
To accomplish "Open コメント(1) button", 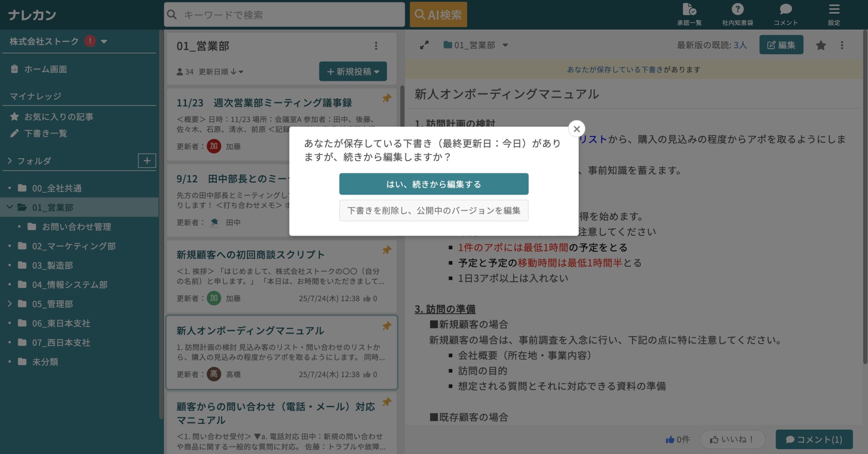I will click(x=814, y=439).
